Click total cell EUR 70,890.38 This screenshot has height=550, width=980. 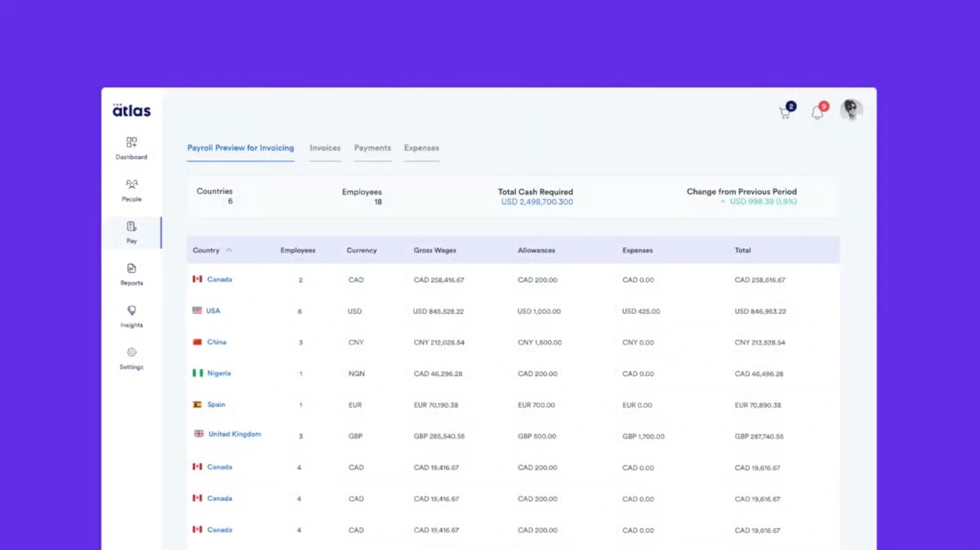(x=758, y=405)
